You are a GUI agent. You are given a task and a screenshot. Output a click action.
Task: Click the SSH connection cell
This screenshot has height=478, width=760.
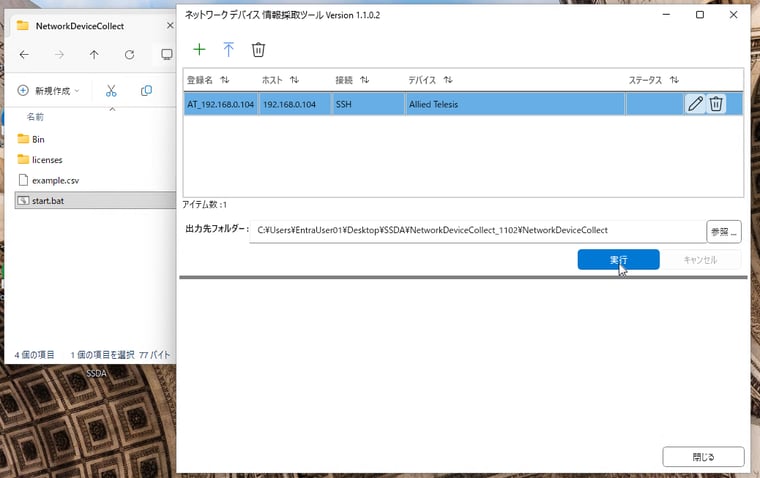click(x=368, y=104)
